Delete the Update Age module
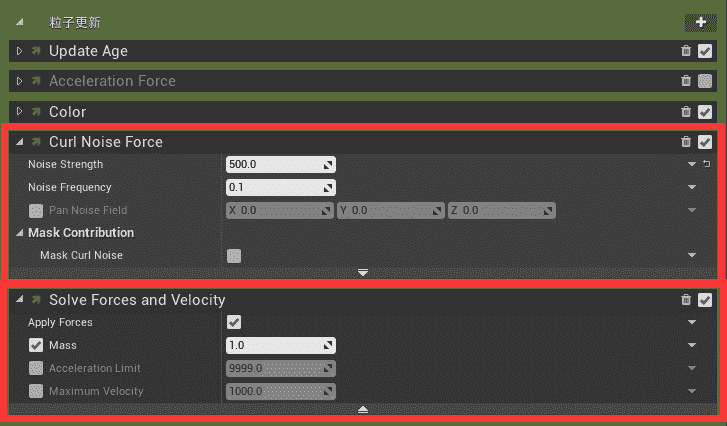The height and width of the screenshot is (426, 727). [686, 51]
